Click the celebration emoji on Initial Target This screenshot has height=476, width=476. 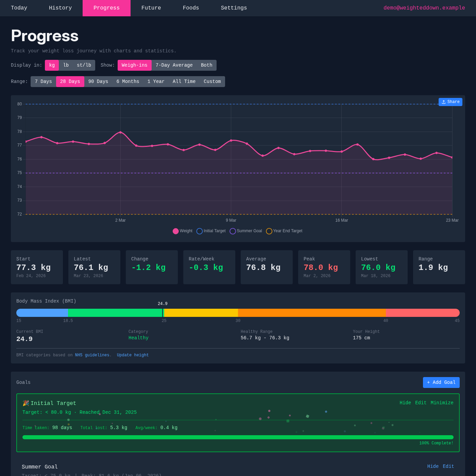25,403
